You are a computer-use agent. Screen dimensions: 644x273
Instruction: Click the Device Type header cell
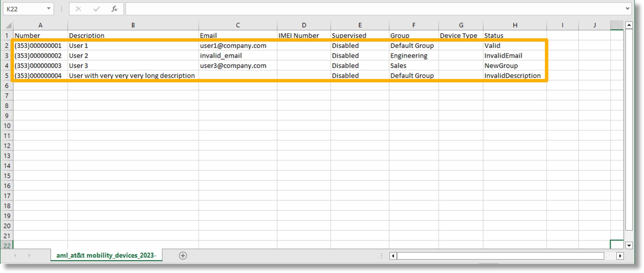(x=461, y=36)
